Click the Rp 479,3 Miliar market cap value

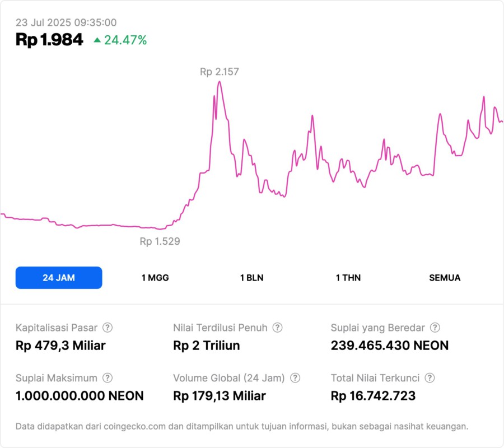pos(60,346)
